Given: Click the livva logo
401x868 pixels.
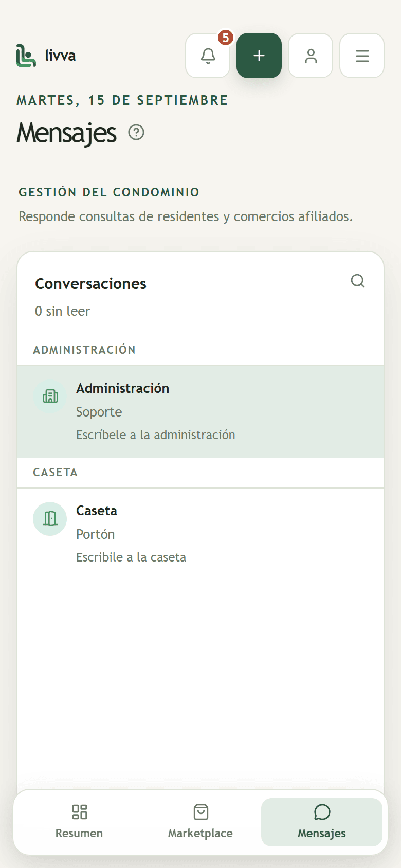Looking at the screenshot, I should (46, 56).
